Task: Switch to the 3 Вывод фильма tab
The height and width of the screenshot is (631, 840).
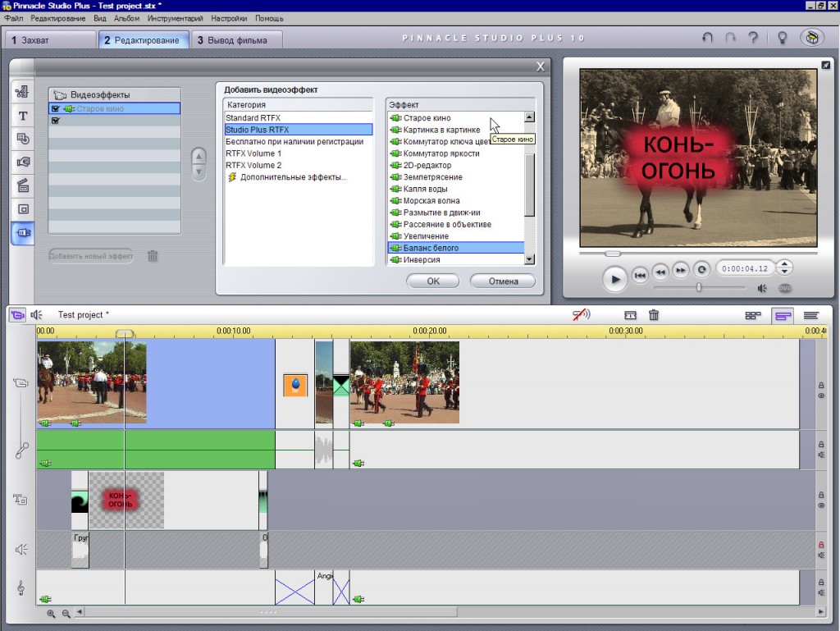Action: 237,40
